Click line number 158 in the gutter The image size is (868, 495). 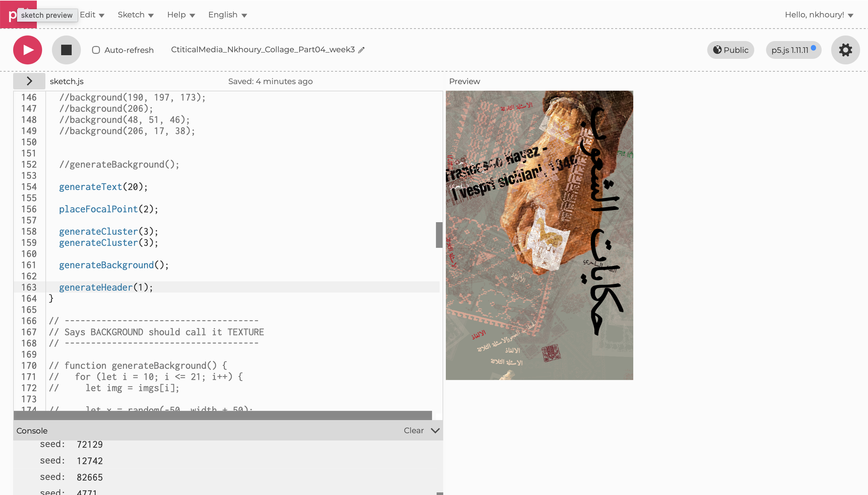[x=29, y=232]
